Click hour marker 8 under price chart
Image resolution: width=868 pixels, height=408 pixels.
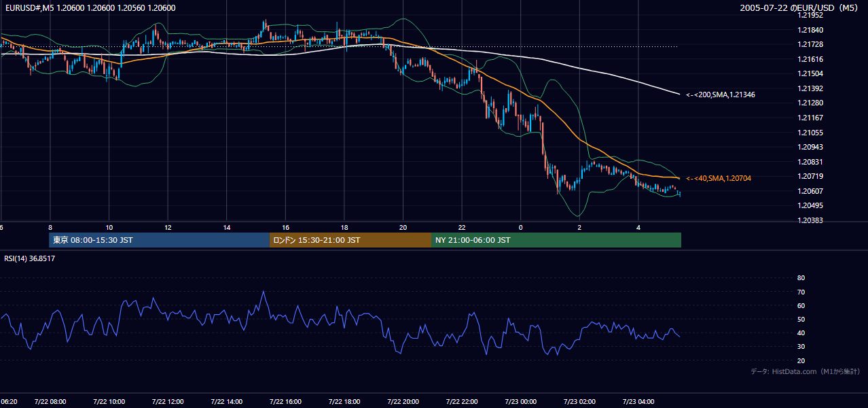pos(50,227)
